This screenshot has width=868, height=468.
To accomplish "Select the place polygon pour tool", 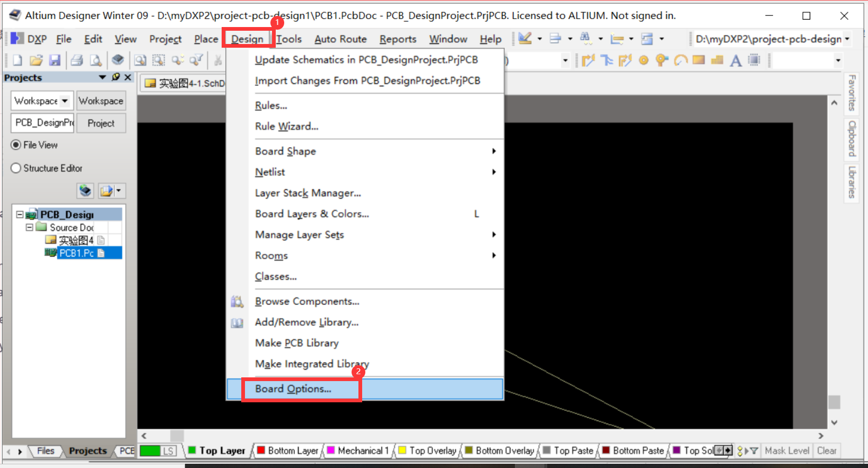I will [717, 60].
